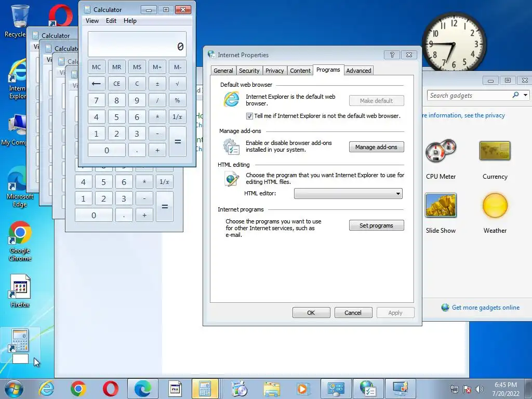Select the Slide Show gadget

pyautogui.click(x=441, y=213)
